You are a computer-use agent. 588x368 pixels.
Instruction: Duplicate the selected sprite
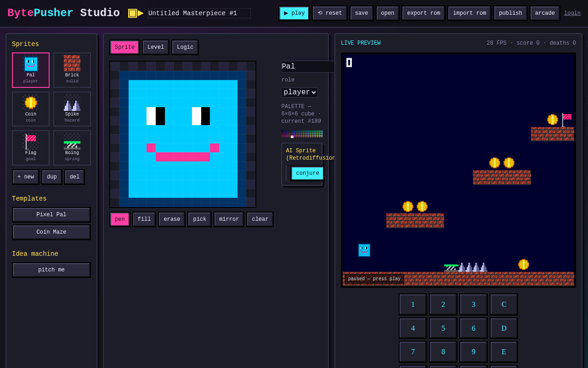click(x=52, y=177)
